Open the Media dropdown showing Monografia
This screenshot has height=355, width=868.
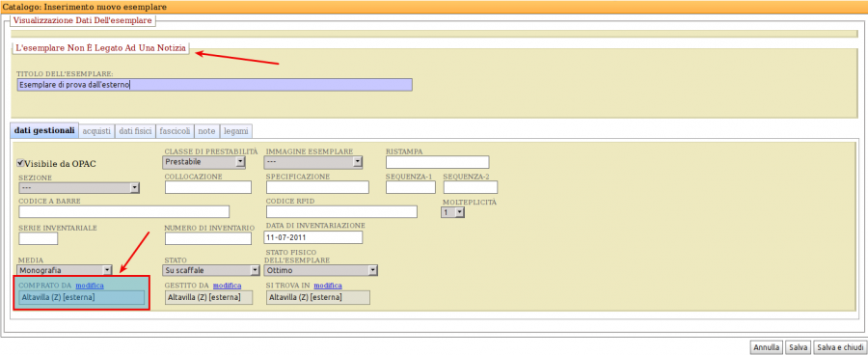tap(66, 270)
